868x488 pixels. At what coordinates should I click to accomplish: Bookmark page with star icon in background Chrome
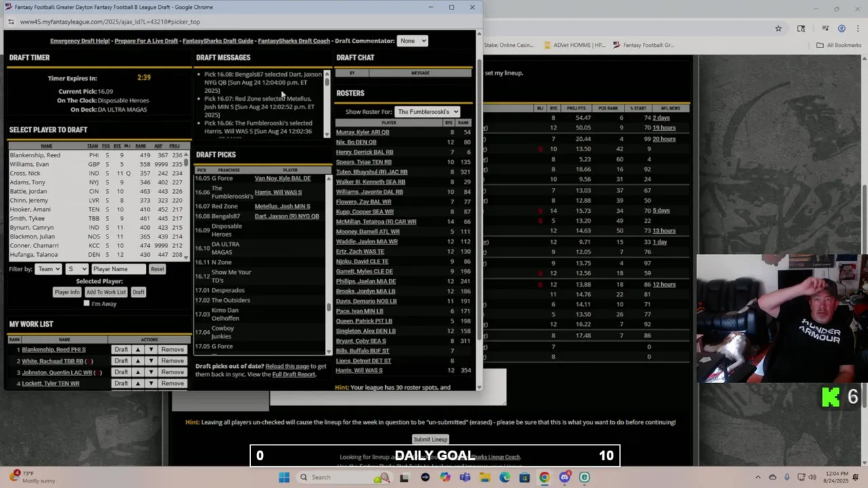778,28
